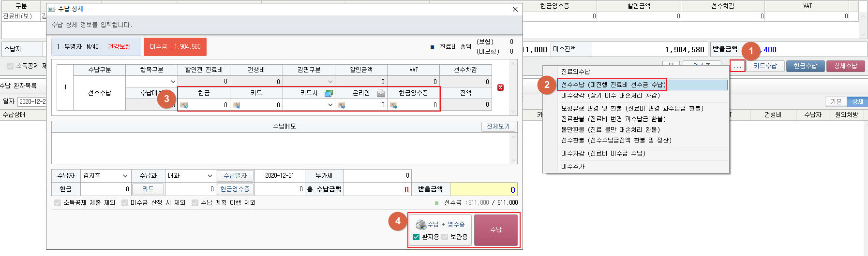Toggle the 환자용 checkbox
868x256 pixels.
416,237
